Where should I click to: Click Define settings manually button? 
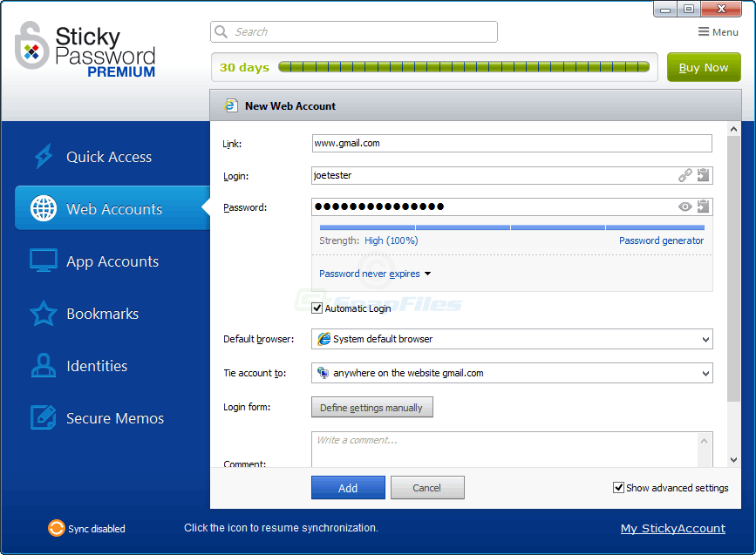[x=371, y=407]
